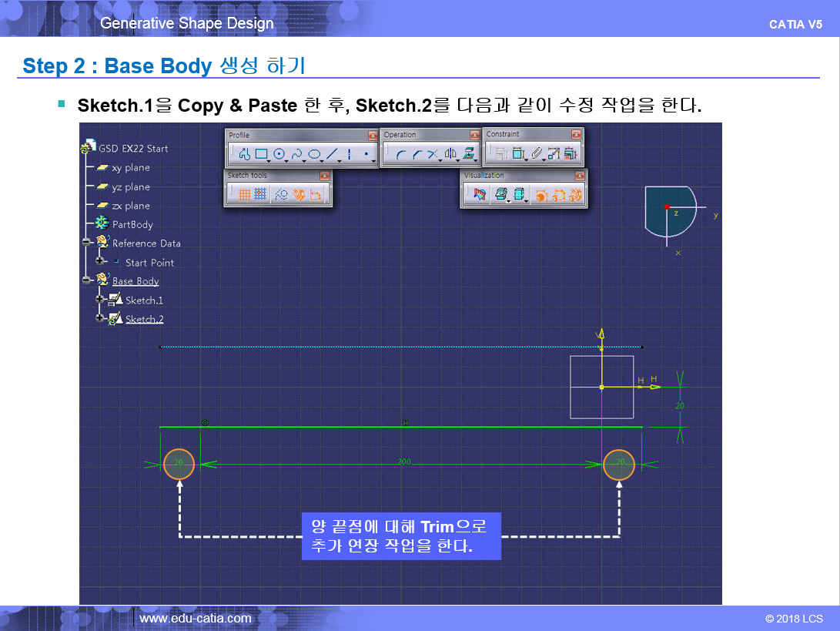Screen dimensions: 840x631
Task: Close the Constraint toolbar
Action: click(x=576, y=135)
